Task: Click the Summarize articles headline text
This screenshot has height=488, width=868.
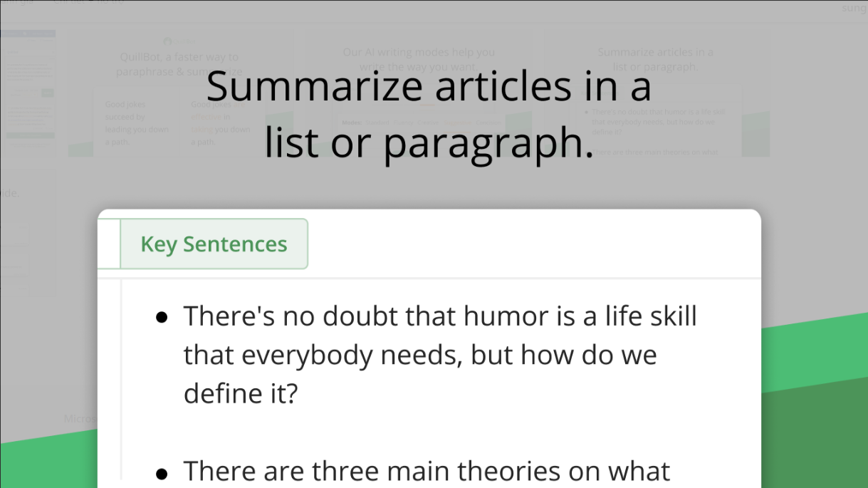Action: (429, 115)
